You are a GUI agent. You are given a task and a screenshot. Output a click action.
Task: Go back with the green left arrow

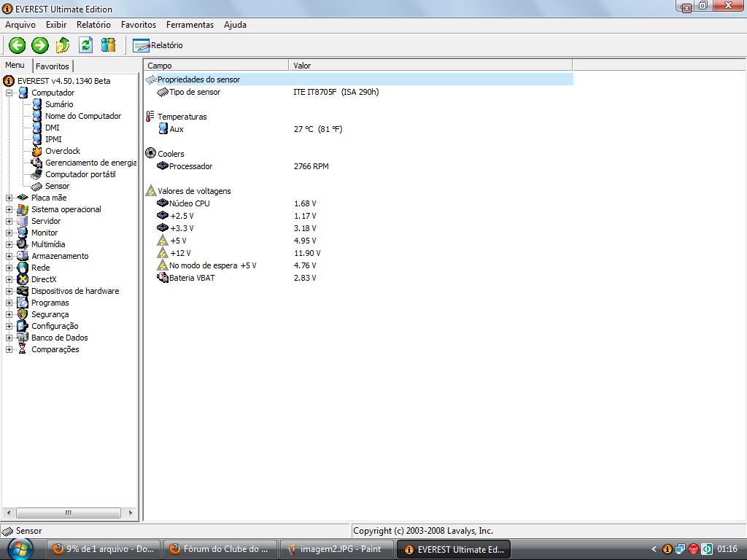18,45
